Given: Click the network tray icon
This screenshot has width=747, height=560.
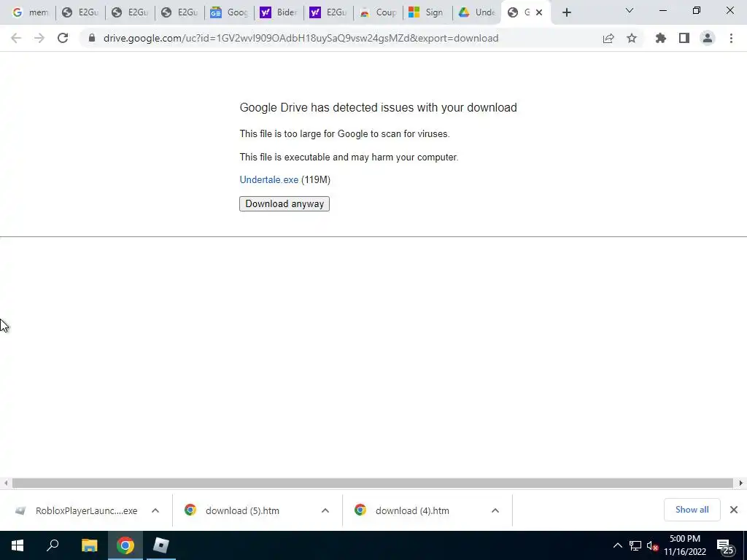Looking at the screenshot, I should (x=635, y=545).
